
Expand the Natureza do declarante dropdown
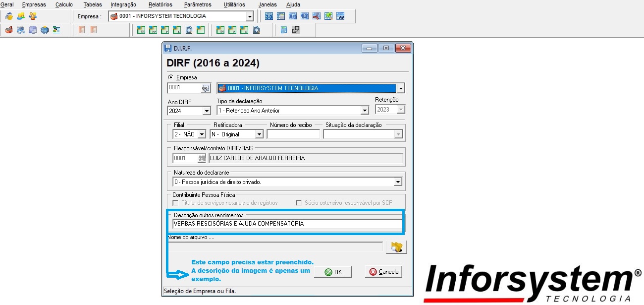coord(398,182)
